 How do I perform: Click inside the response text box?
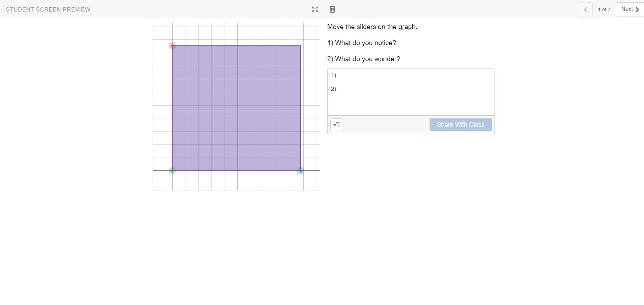click(x=411, y=92)
